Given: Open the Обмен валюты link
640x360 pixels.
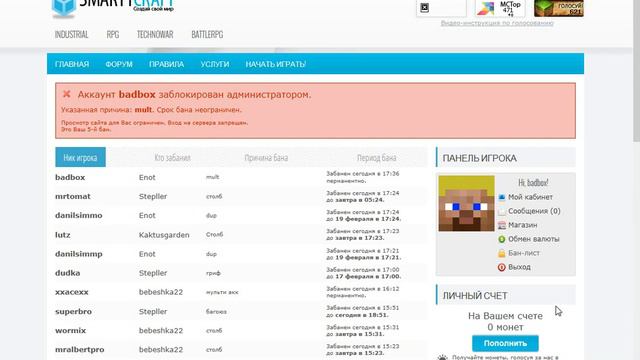Looking at the screenshot, I should point(533,239).
